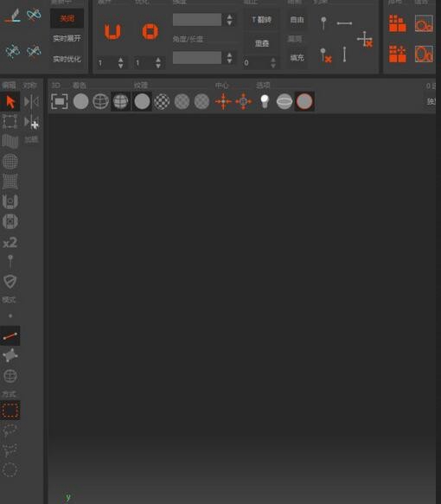
Task: Enable 实时展开 live unfold
Action: pyautogui.click(x=67, y=39)
